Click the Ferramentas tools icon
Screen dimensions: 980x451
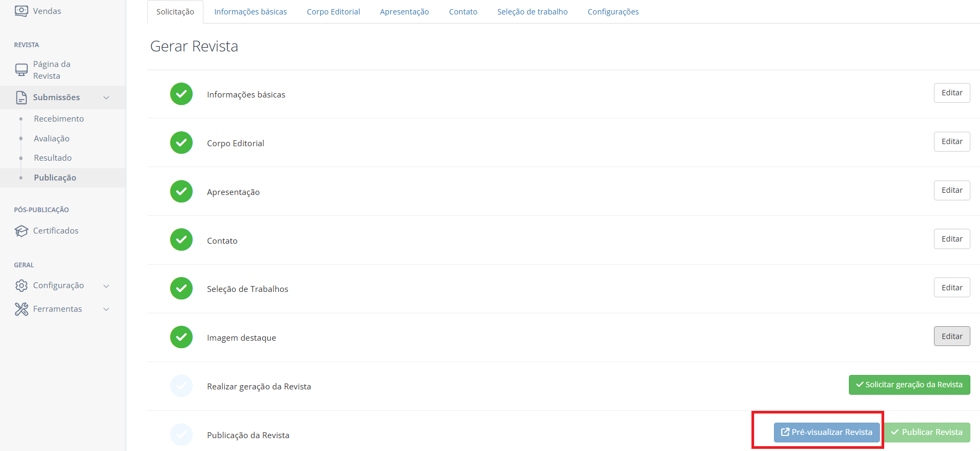pos(21,309)
